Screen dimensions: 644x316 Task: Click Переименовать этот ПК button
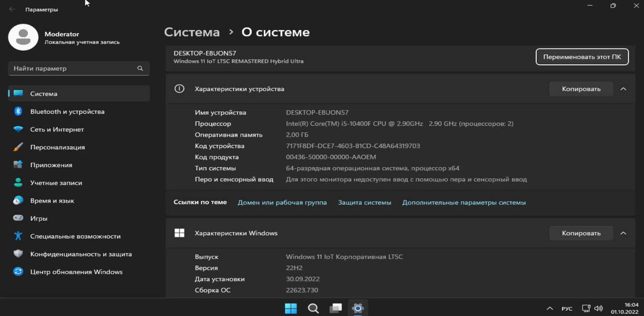(x=582, y=57)
